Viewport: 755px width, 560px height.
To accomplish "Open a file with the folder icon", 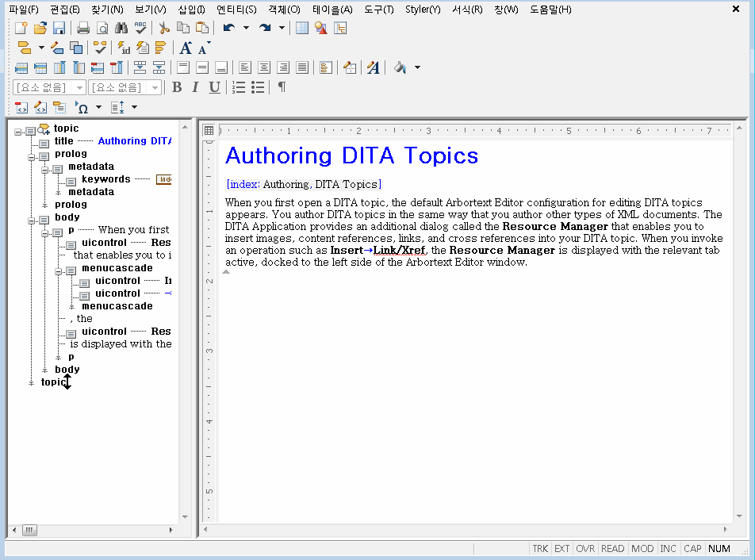I will (40, 28).
